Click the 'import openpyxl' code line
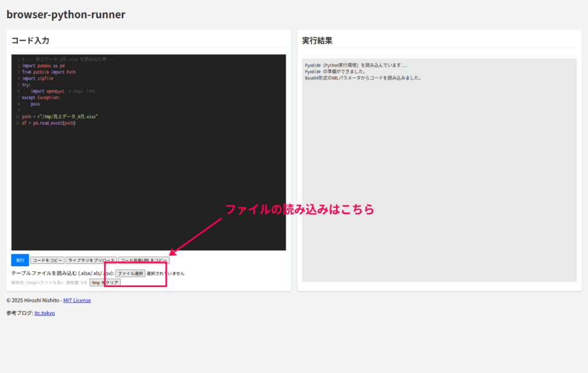 click(47, 91)
